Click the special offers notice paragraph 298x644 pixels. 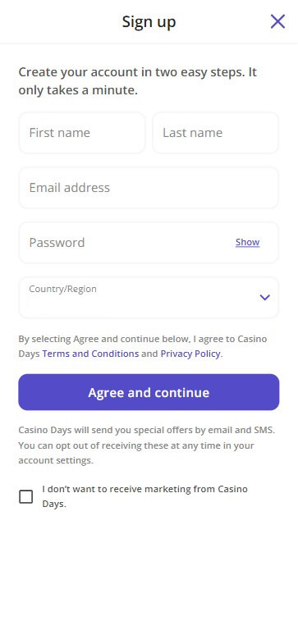pyautogui.click(x=147, y=445)
